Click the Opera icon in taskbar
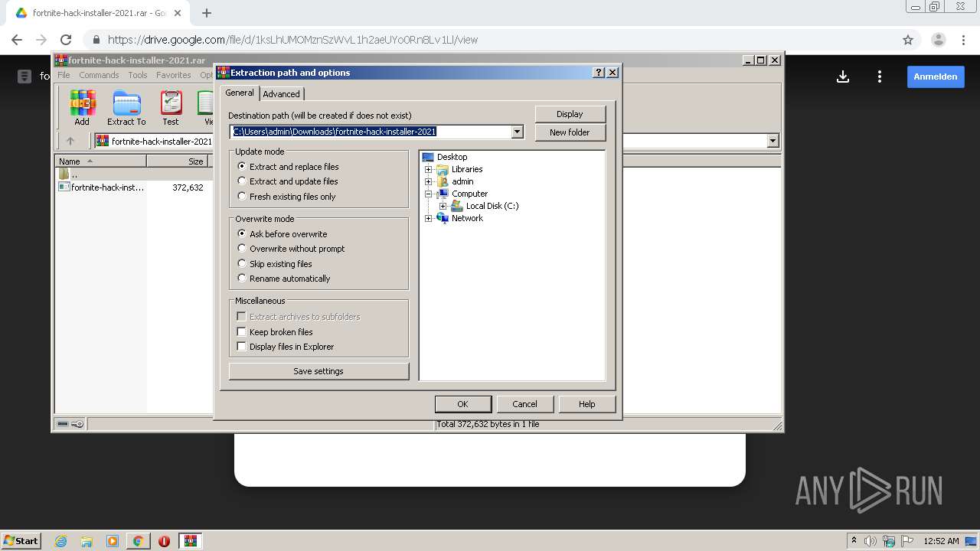 [165, 541]
